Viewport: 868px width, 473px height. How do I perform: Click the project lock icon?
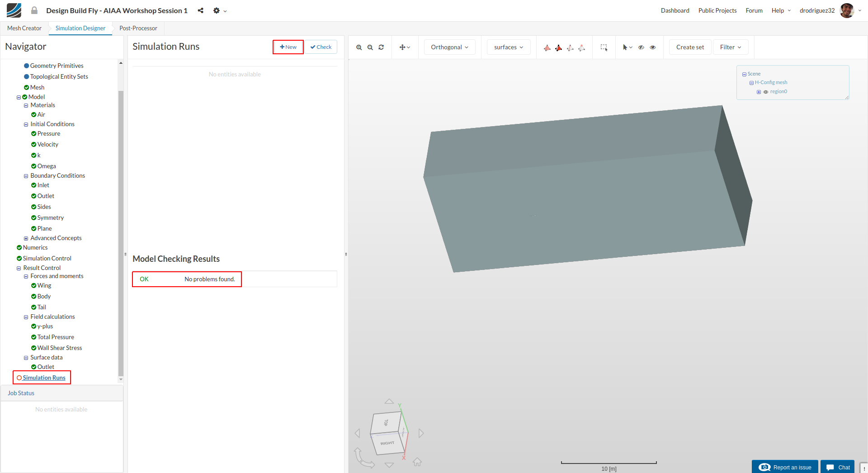tap(34, 10)
